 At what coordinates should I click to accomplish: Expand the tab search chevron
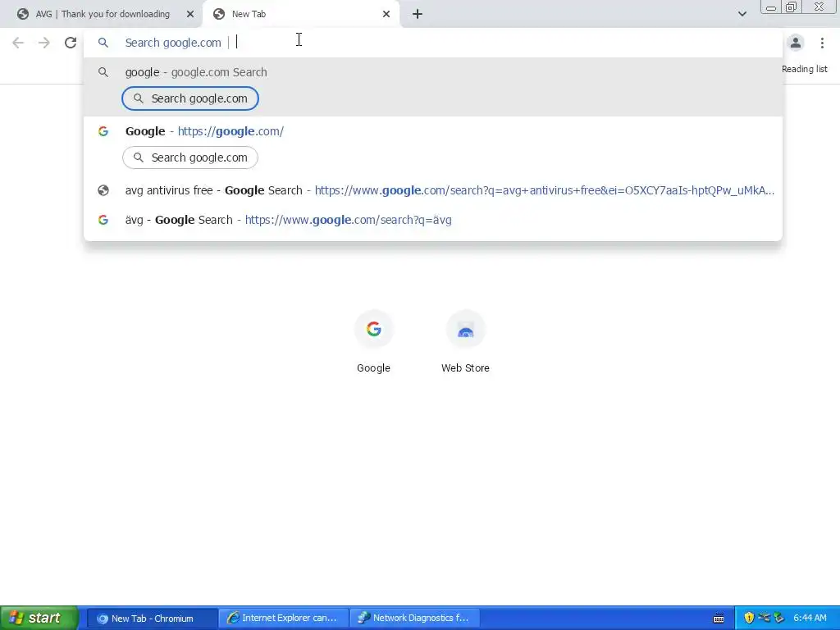pyautogui.click(x=742, y=14)
